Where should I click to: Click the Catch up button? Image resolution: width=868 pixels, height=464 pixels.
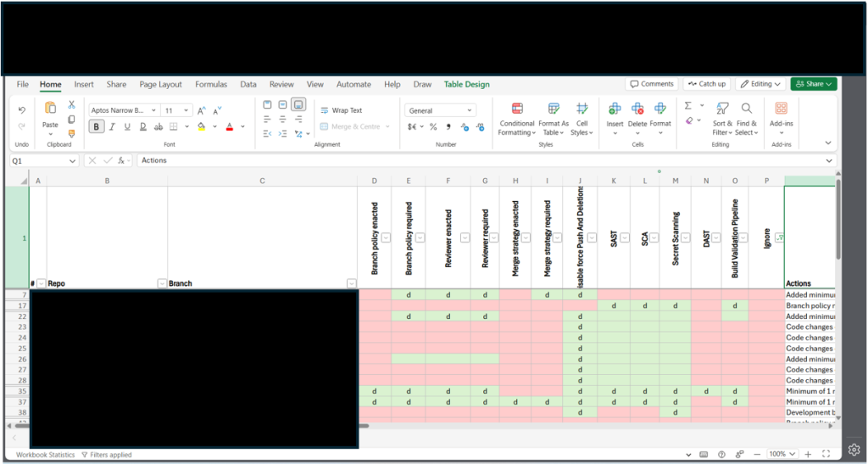point(706,84)
